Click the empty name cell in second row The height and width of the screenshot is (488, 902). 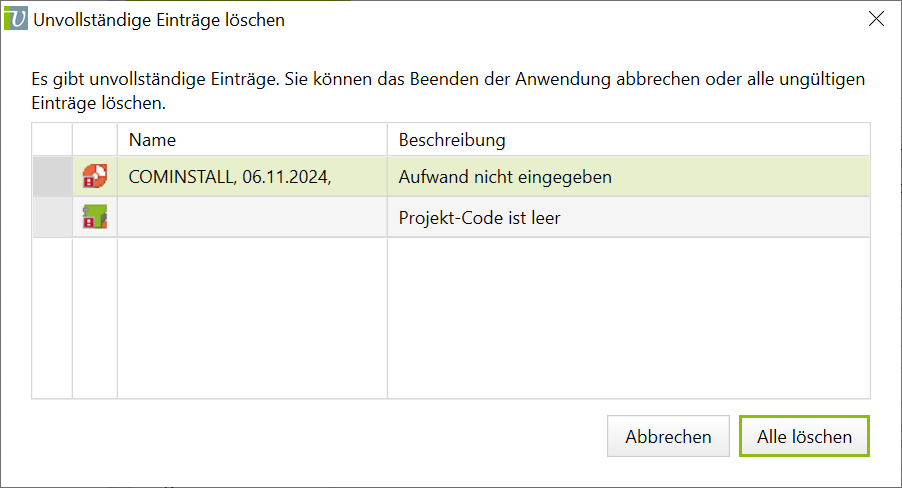(252, 217)
